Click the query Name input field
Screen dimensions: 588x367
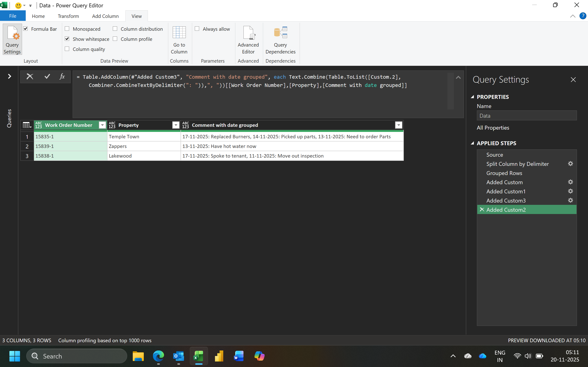(x=526, y=116)
